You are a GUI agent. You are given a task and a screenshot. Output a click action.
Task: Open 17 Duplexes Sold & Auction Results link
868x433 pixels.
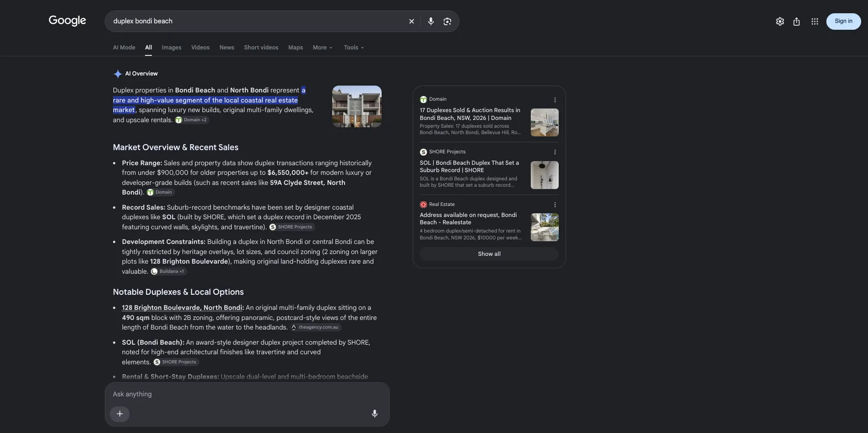pyautogui.click(x=470, y=114)
